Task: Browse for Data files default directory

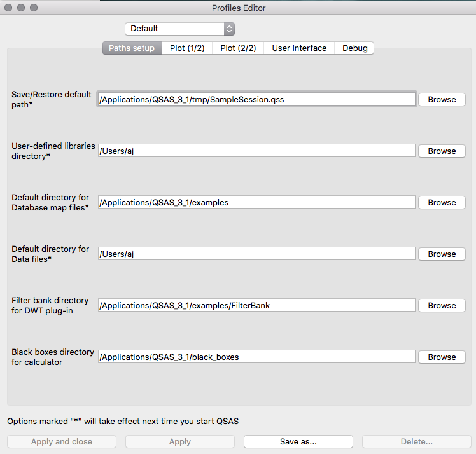Action: click(x=442, y=254)
